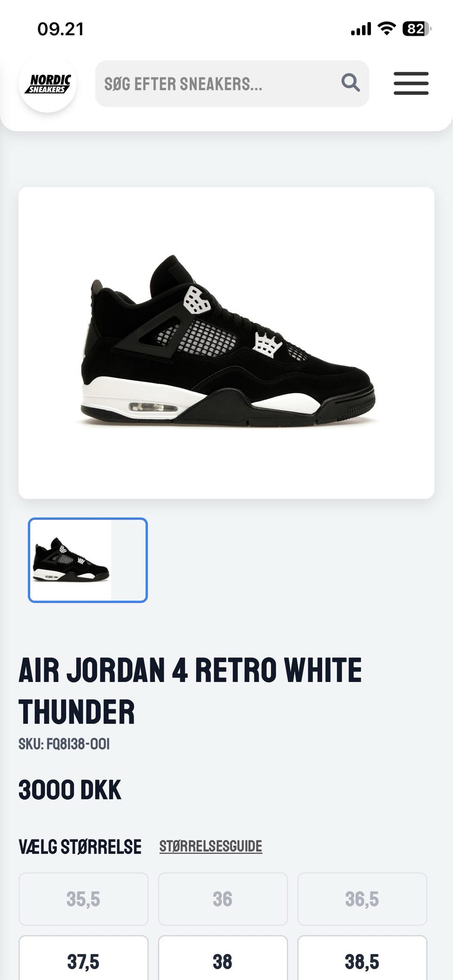Tap the battery indicator in status bar
This screenshot has width=453, height=980.
click(x=417, y=29)
